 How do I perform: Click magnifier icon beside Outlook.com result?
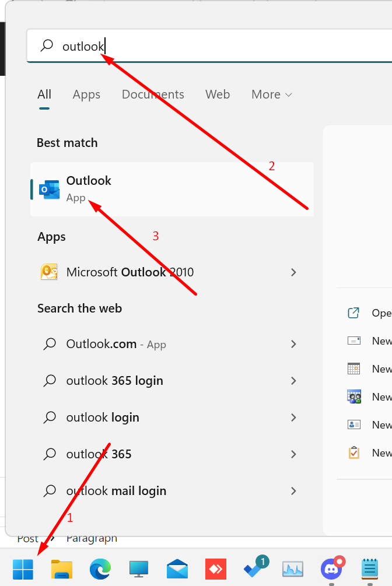point(50,344)
